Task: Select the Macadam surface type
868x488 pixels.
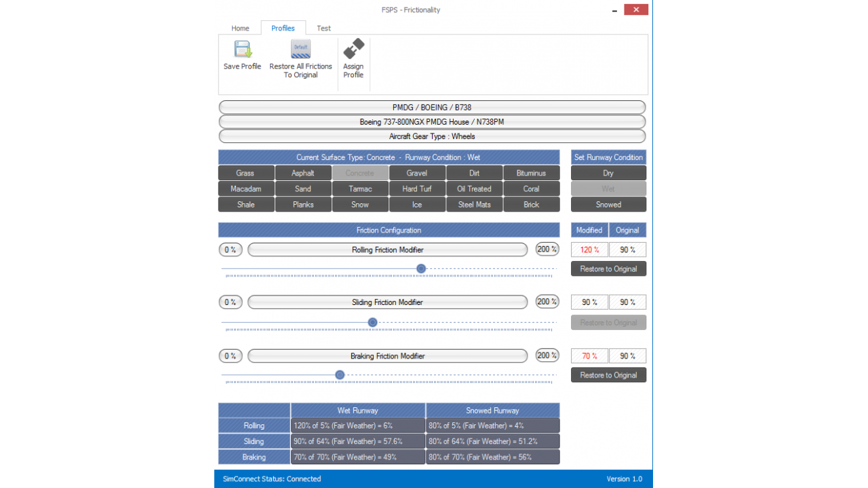Action: (x=246, y=188)
